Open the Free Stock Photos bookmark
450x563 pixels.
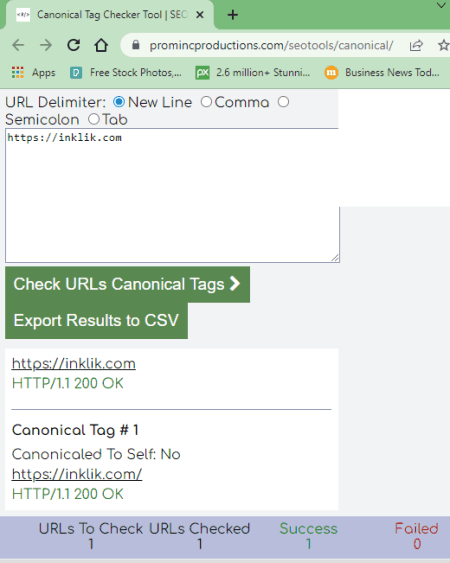point(126,73)
